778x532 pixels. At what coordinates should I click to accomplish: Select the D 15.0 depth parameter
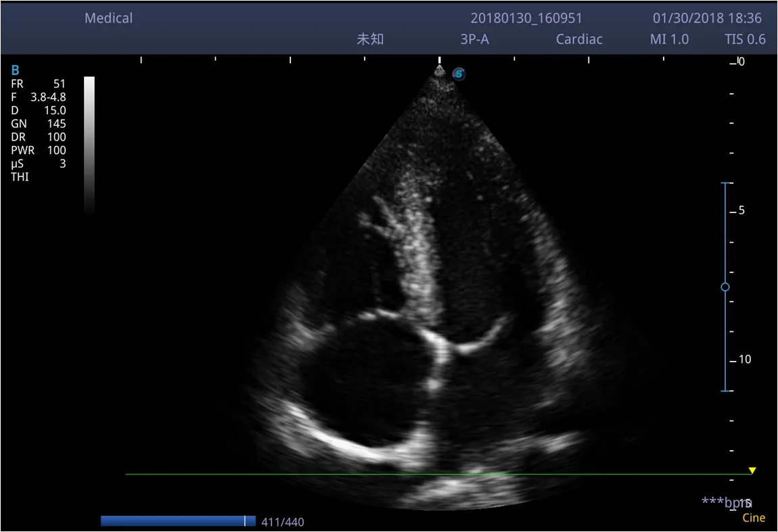38,110
